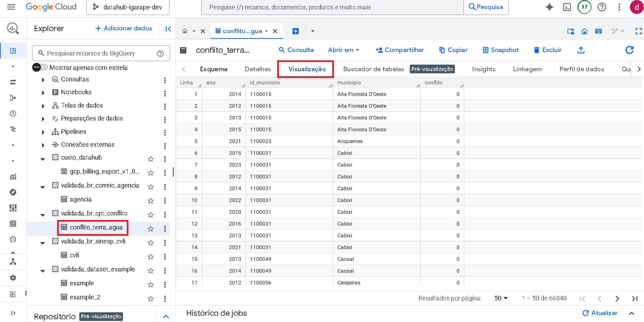The width and height of the screenshot is (644, 322).
Task: Star the conflito_terra_agua table
Action: tap(151, 229)
